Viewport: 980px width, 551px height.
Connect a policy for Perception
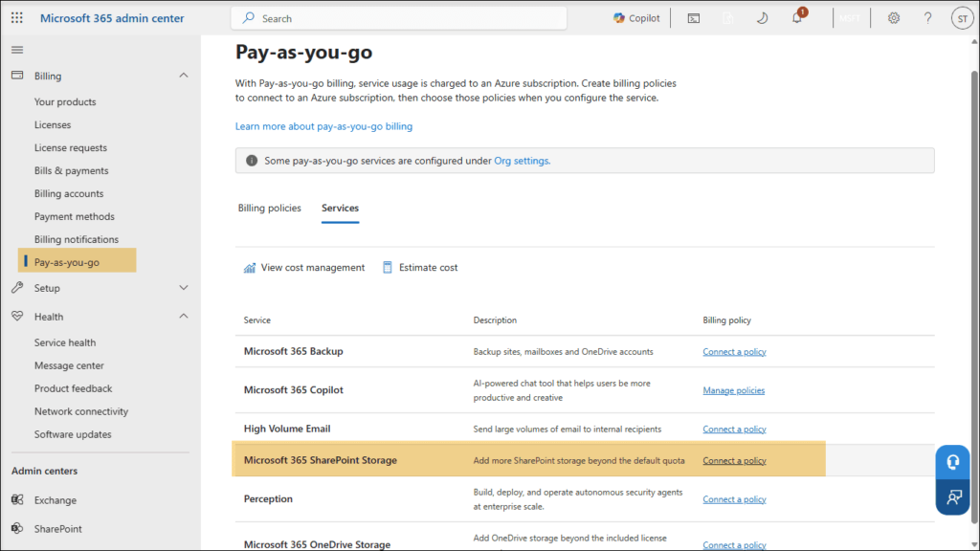pyautogui.click(x=734, y=499)
